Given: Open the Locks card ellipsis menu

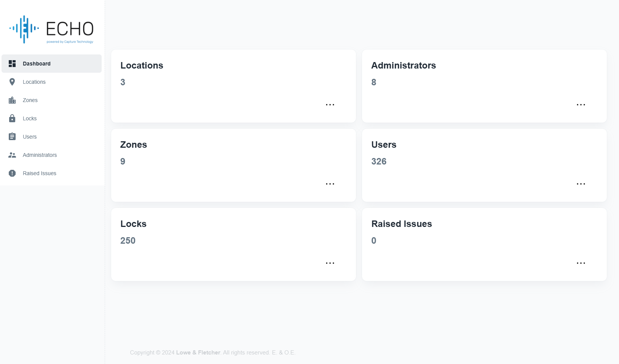Looking at the screenshot, I should pos(330,263).
